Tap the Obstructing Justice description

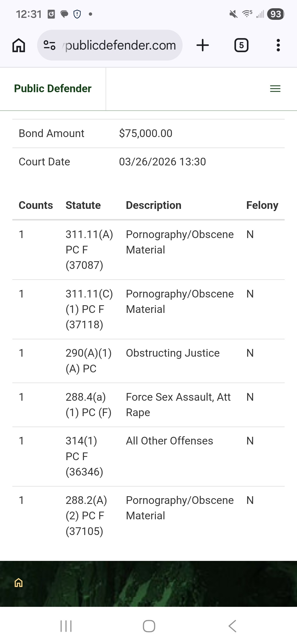(173, 353)
